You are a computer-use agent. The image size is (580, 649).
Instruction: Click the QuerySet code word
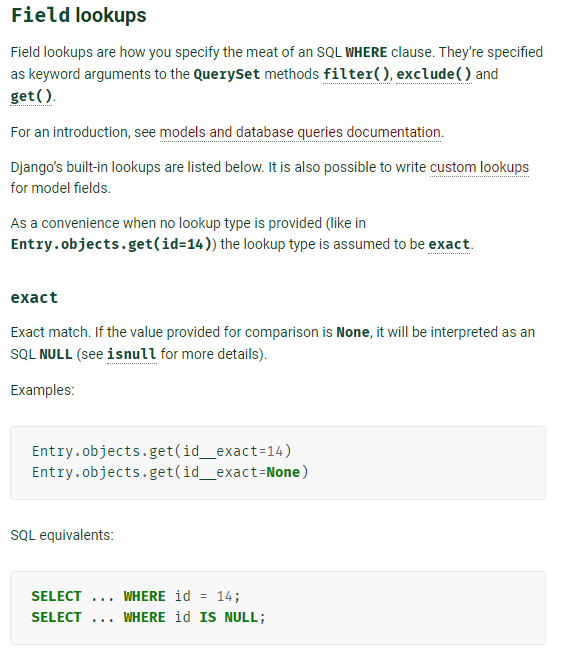click(x=226, y=74)
